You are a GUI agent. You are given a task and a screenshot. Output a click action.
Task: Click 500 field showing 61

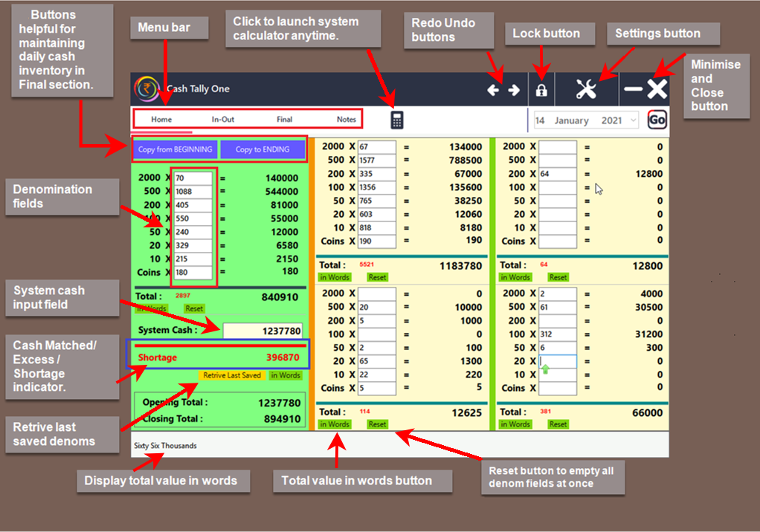pos(558,307)
